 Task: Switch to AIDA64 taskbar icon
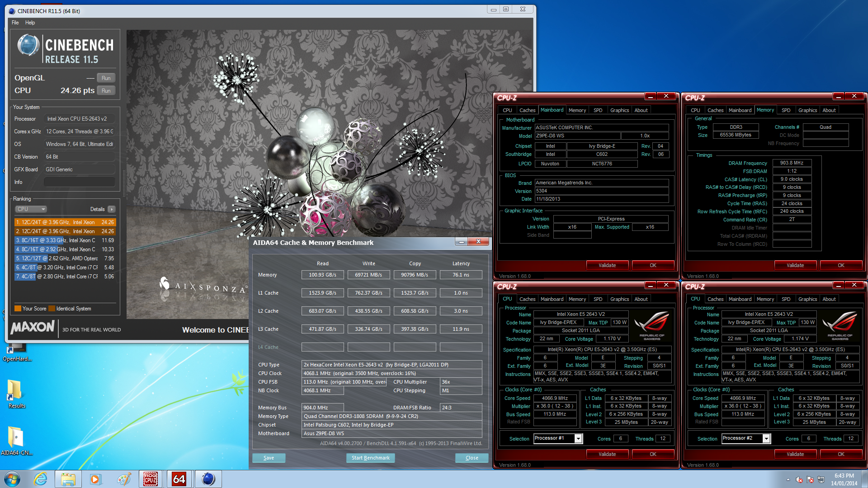[179, 479]
